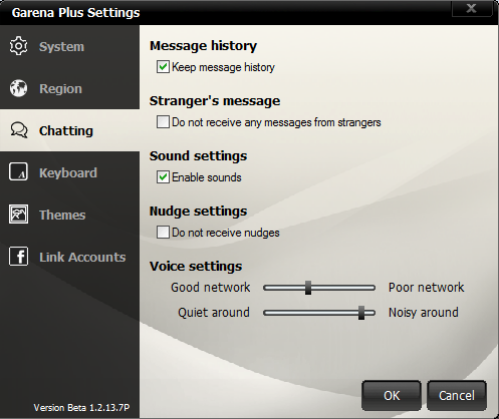The image size is (499, 419).
Task: Click the Stranger's message heading
Action: [215, 101]
